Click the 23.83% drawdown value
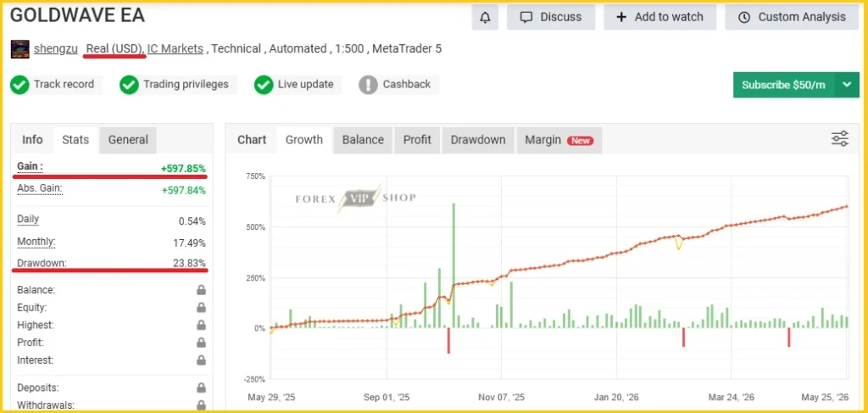The height and width of the screenshot is (413, 868). click(189, 263)
